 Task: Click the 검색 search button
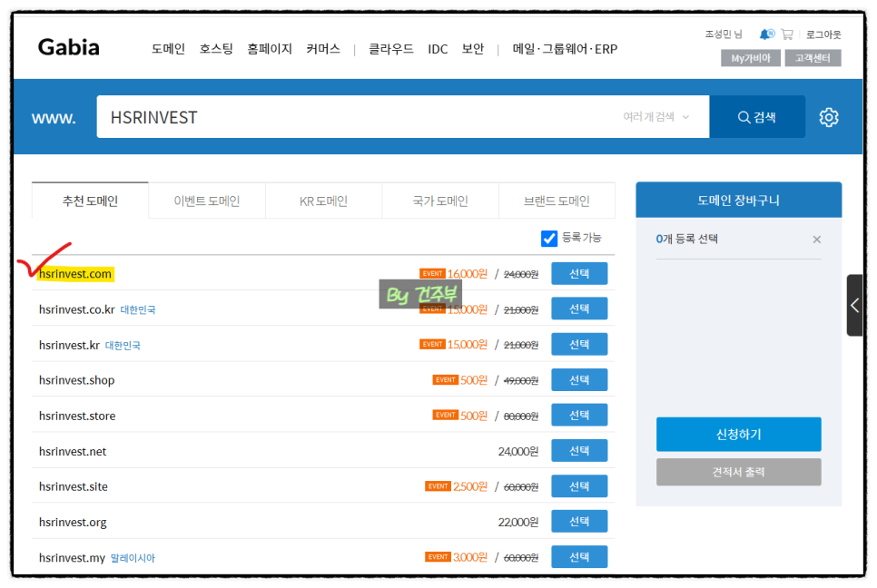757,117
